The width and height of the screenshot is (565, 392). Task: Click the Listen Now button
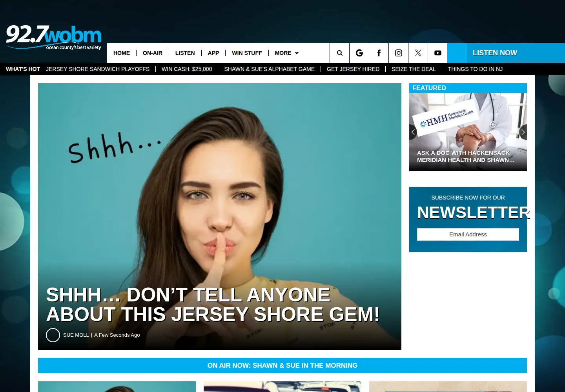pos(506,53)
